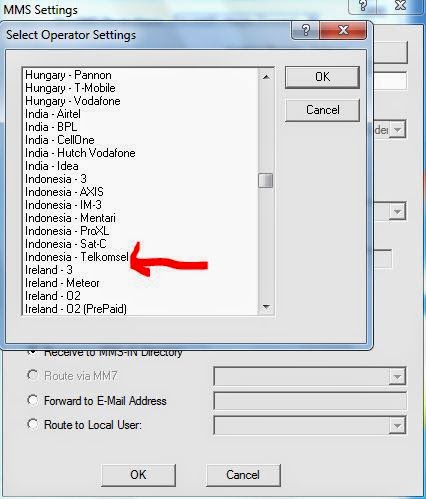Image resolution: width=426 pixels, height=499 pixels.
Task: Open help for Select Operator Settings dialog
Action: [x=306, y=30]
